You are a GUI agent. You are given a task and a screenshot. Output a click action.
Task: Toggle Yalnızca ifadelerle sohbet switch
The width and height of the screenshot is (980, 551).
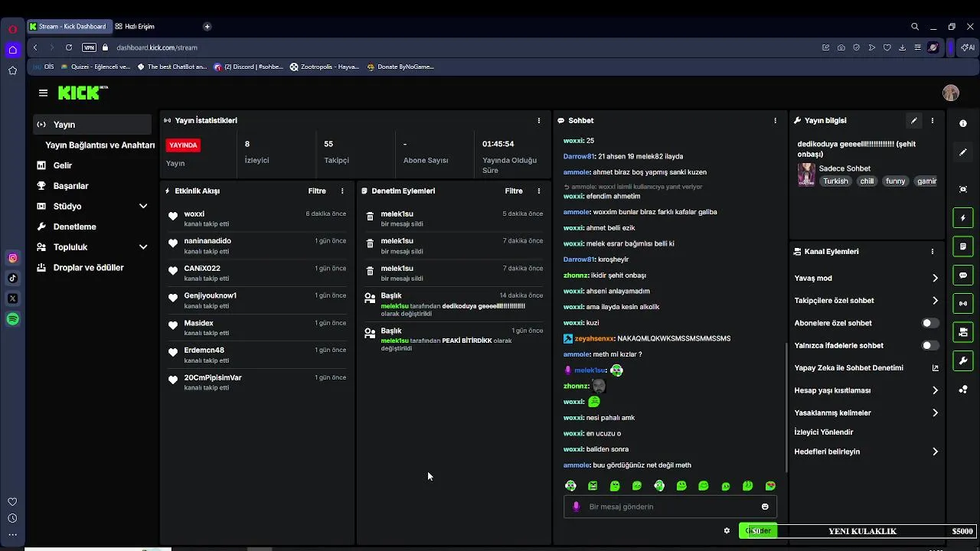(929, 345)
